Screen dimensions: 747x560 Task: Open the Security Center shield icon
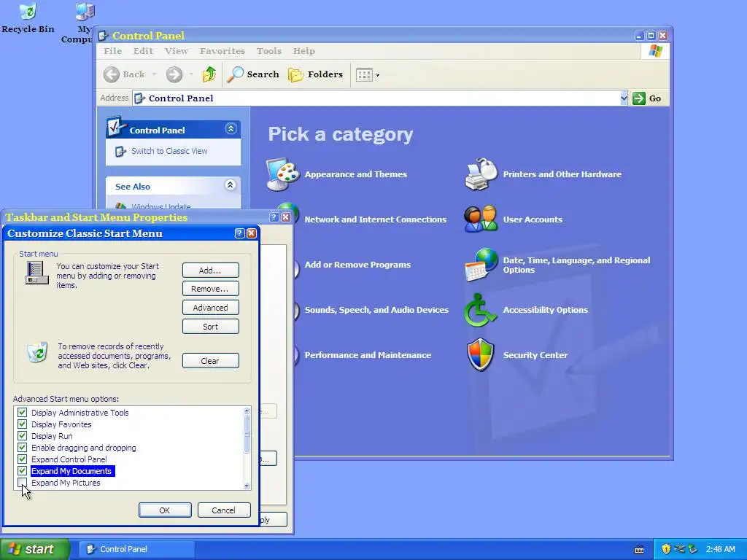pos(481,355)
